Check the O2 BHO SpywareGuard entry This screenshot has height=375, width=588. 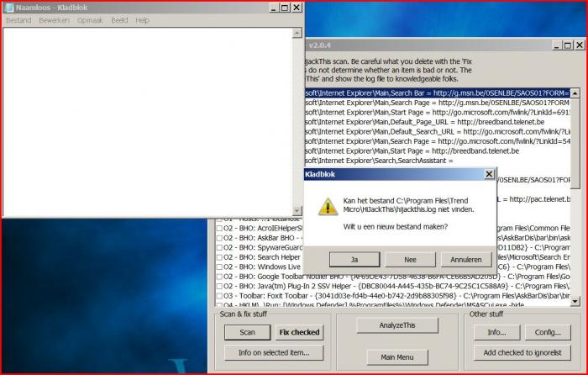pos(219,248)
